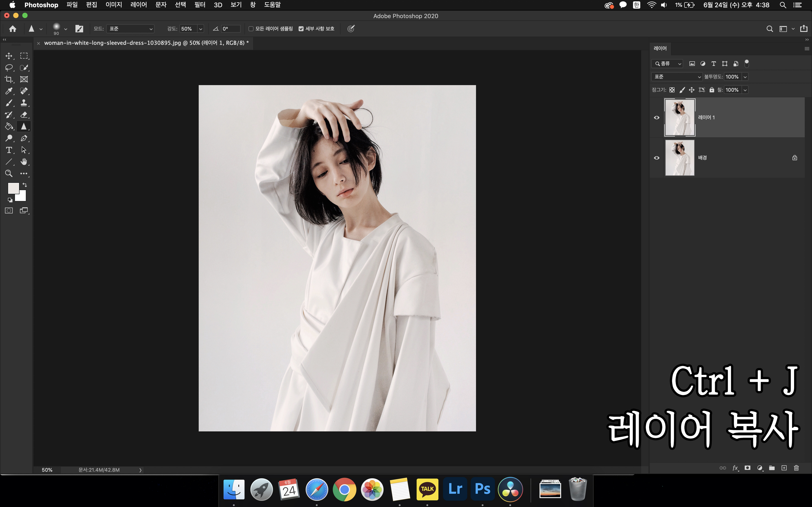
Task: Hide 레이어 1 with eye icon
Action: (x=657, y=117)
